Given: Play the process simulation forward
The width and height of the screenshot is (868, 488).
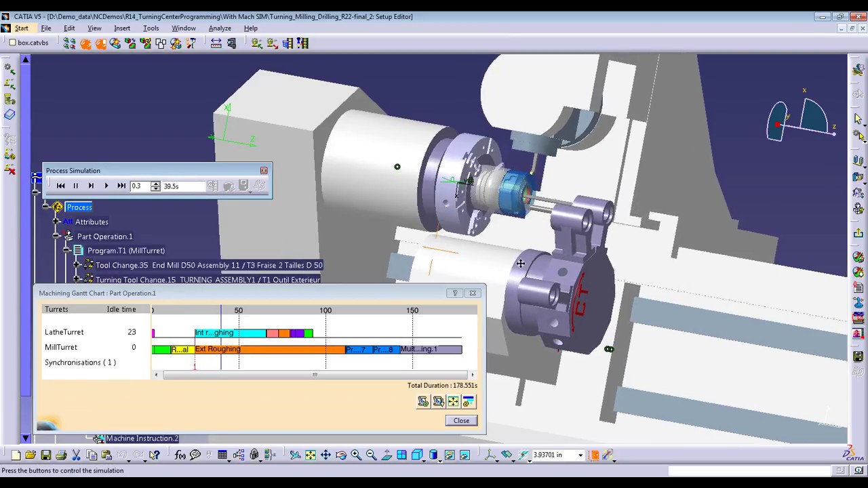Looking at the screenshot, I should point(106,186).
